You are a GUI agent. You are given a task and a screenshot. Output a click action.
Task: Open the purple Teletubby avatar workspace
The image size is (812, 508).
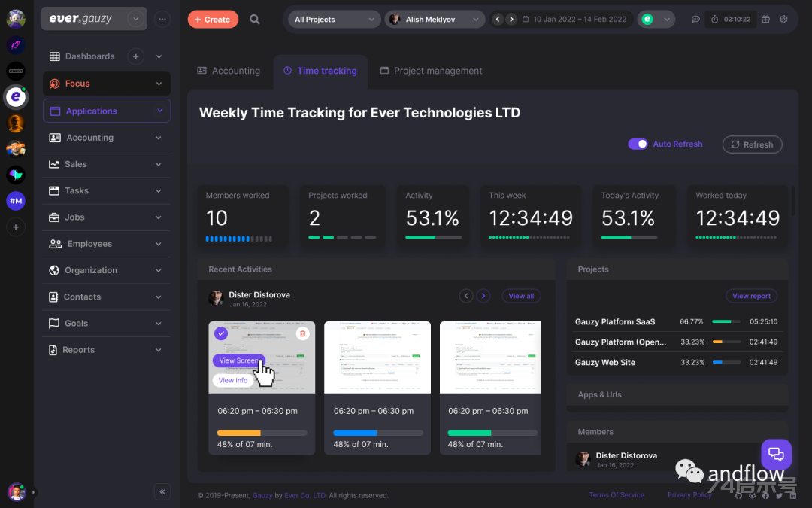coord(16,19)
